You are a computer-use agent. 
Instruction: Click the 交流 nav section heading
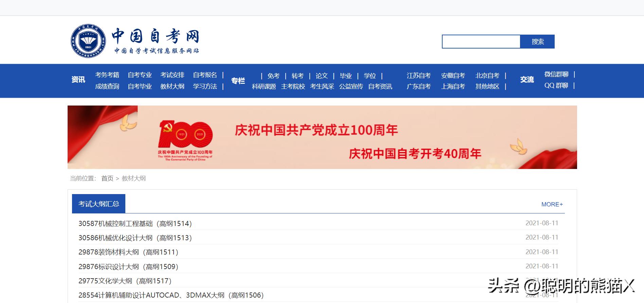tap(527, 79)
